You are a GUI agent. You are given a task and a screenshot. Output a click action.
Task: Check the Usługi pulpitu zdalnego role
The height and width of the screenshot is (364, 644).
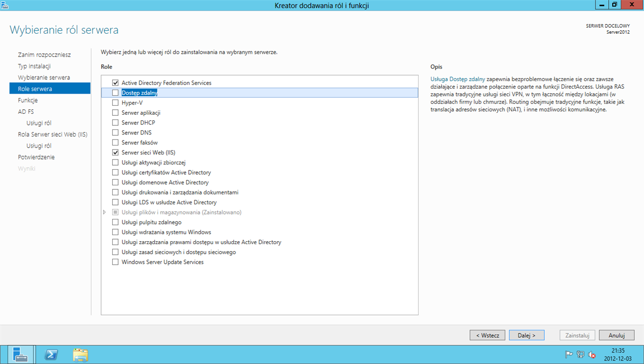[x=115, y=222]
